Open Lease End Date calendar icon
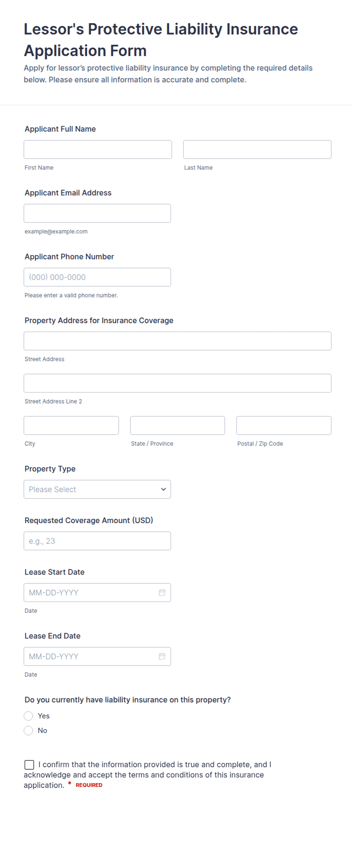The image size is (352, 868). tap(162, 656)
